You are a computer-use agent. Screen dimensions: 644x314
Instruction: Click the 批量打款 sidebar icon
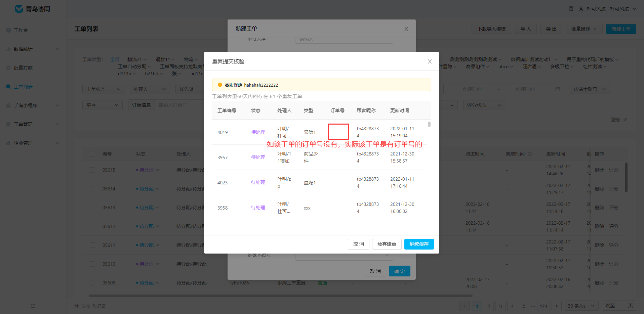tap(8, 68)
